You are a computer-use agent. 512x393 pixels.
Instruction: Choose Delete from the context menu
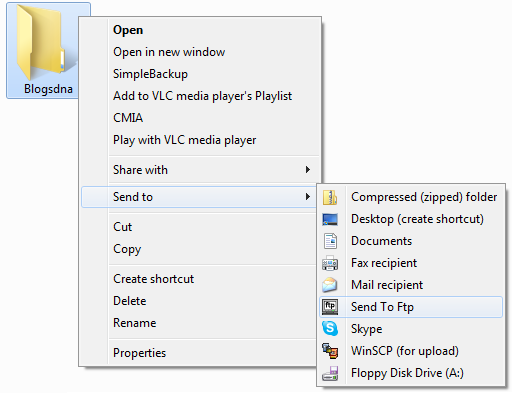pos(199,301)
